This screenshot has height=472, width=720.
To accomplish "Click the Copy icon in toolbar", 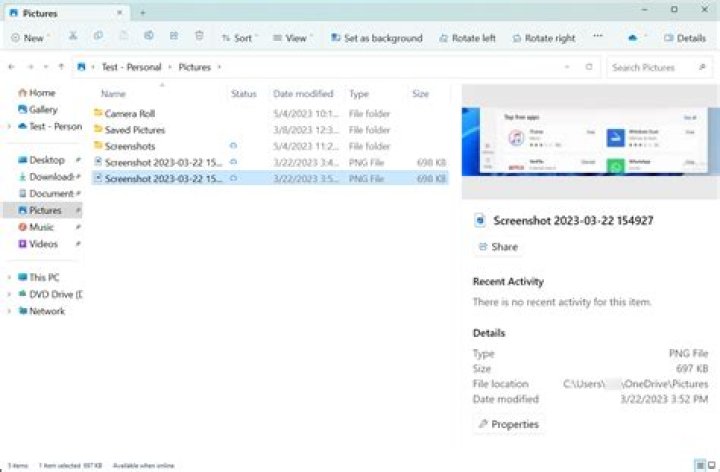I will [98, 36].
